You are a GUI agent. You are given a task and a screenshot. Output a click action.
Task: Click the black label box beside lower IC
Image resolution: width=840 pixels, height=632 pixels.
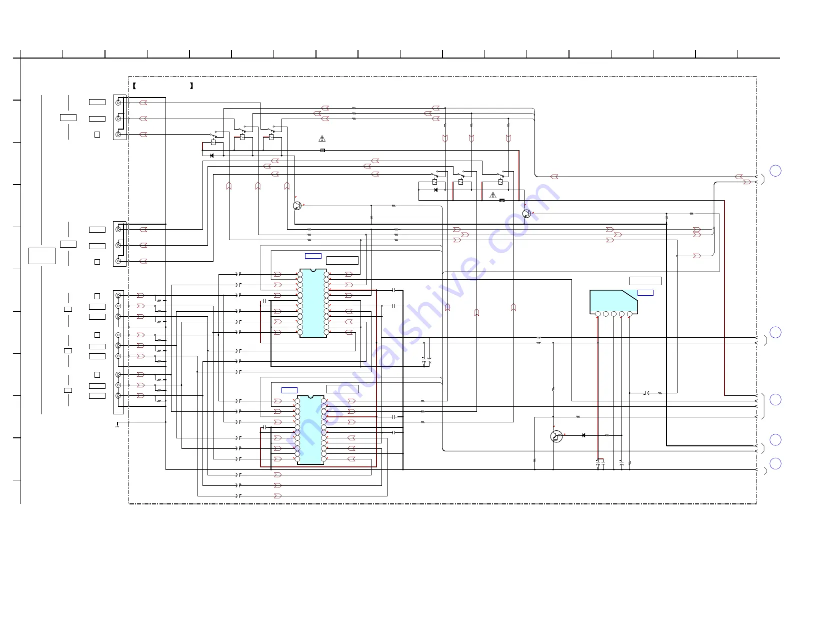[342, 389]
